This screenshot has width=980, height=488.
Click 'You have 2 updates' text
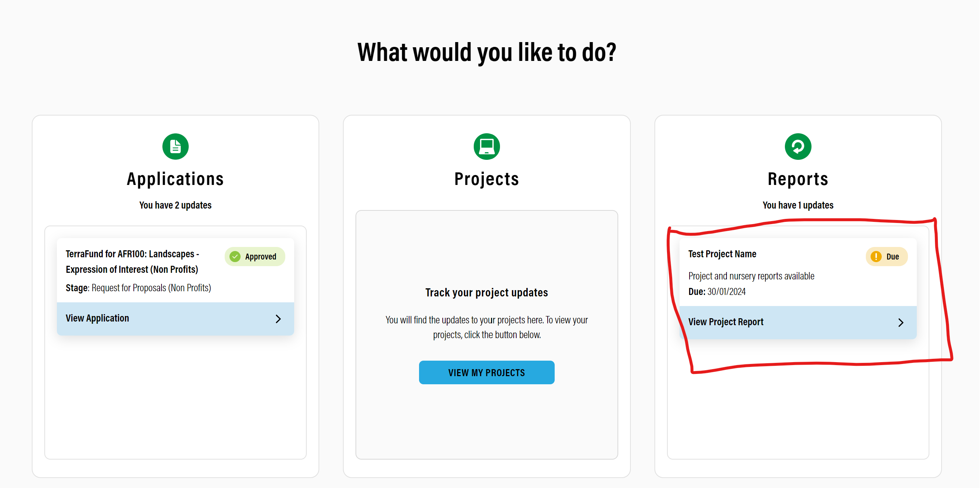click(176, 205)
